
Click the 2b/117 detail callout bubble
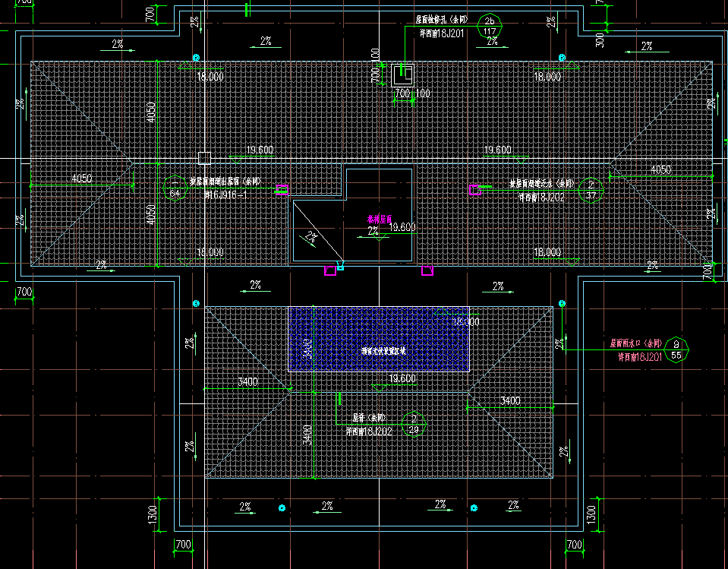tap(490, 27)
